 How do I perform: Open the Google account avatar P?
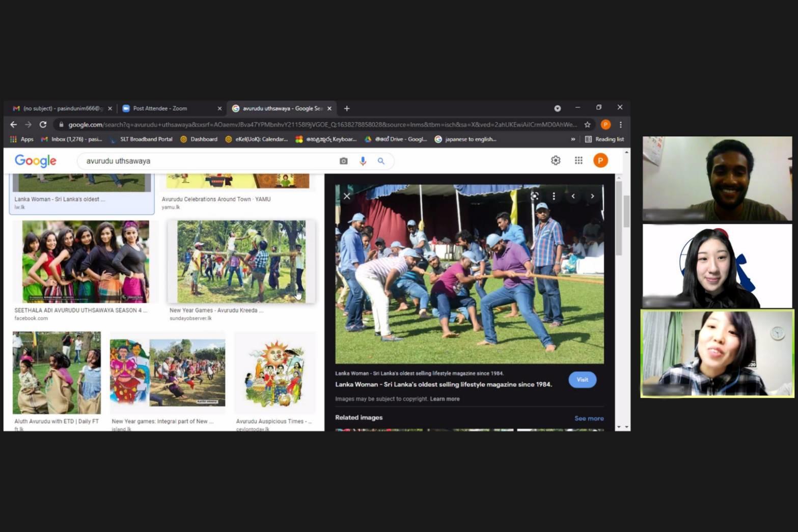600,160
